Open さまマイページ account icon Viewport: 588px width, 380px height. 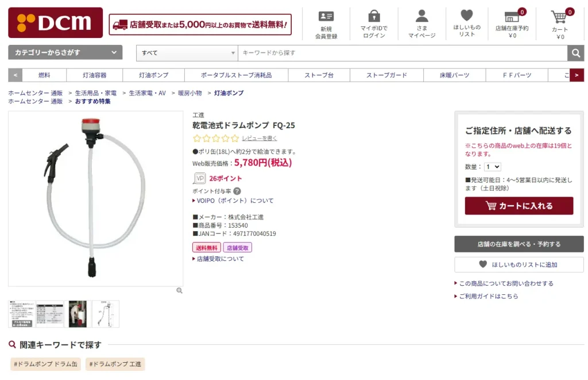click(x=422, y=16)
